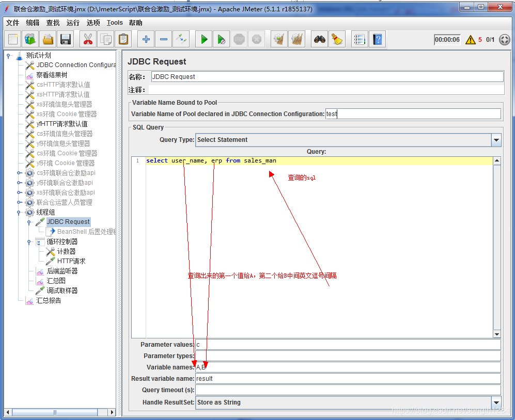Click the Shutdown test icon
This screenshot has height=420, width=515.
click(x=257, y=40)
